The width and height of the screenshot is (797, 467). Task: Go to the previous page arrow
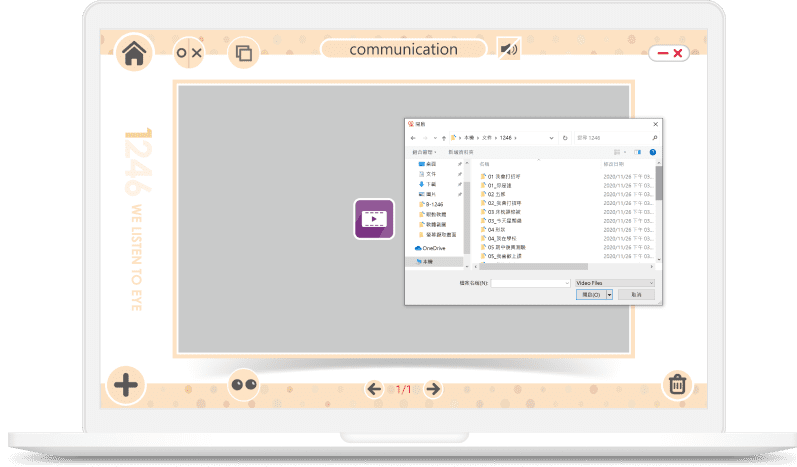[374, 389]
